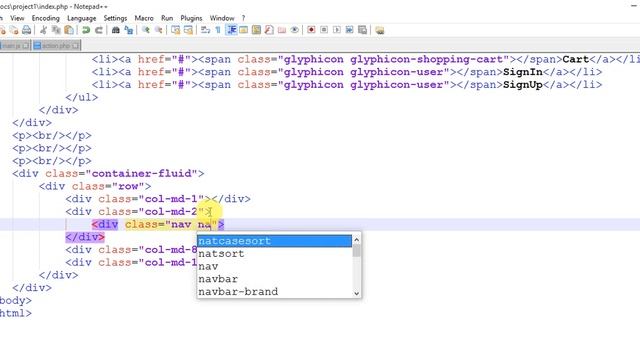Close the action.php tab
Viewport: 640px width, 360px height.
click(76, 46)
